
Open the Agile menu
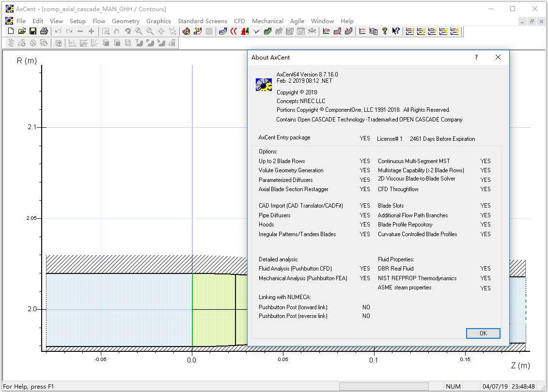click(297, 21)
